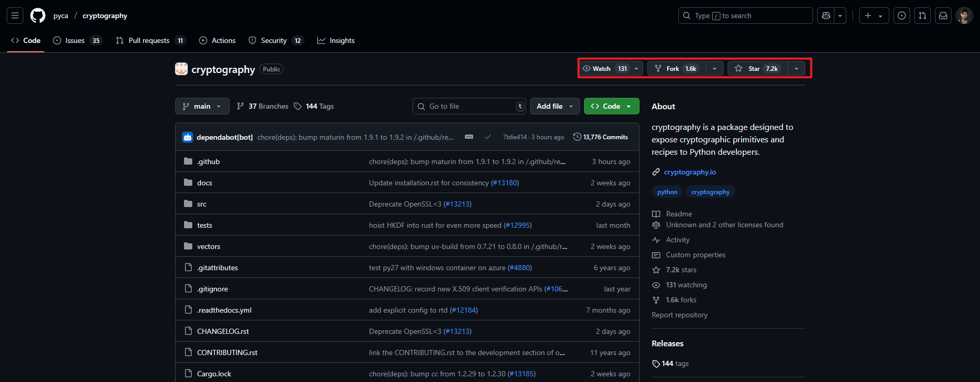Switch to the Pull requests tab
The width and height of the screenshot is (980, 382).
pyautogui.click(x=150, y=40)
